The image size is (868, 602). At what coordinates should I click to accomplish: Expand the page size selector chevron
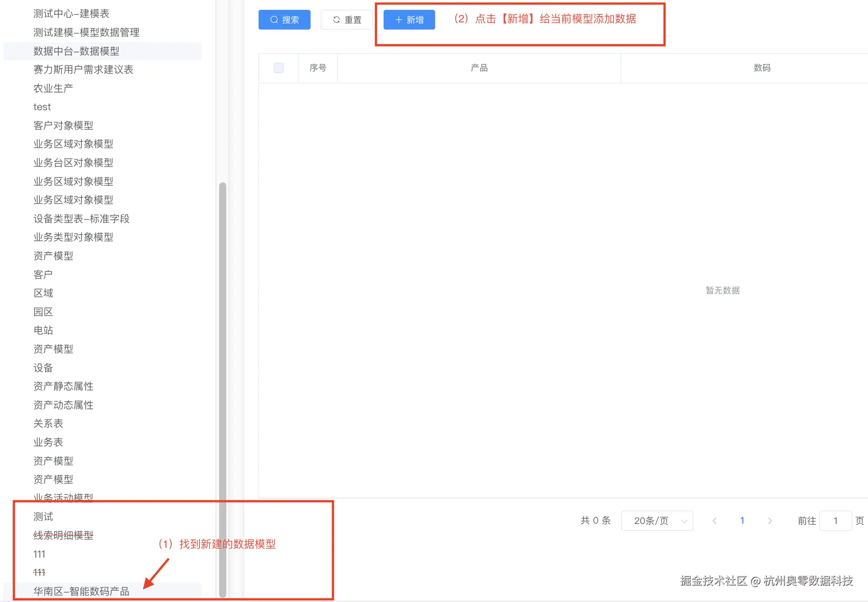coord(684,520)
